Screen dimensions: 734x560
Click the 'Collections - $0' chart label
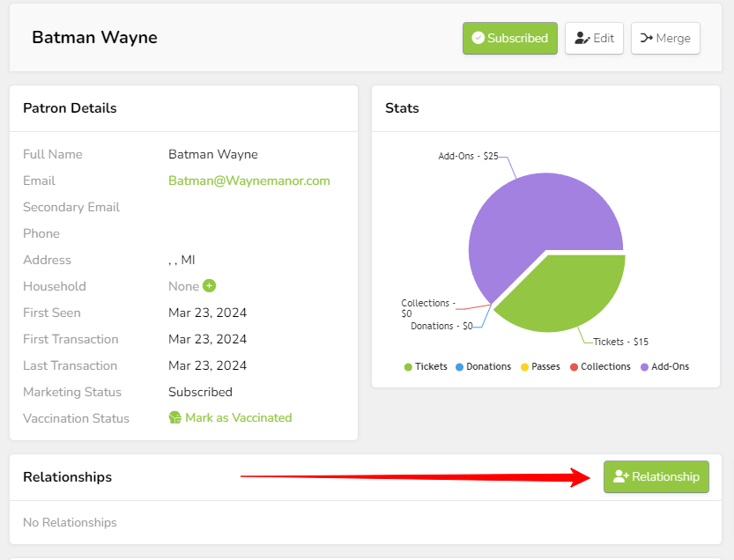(426, 307)
